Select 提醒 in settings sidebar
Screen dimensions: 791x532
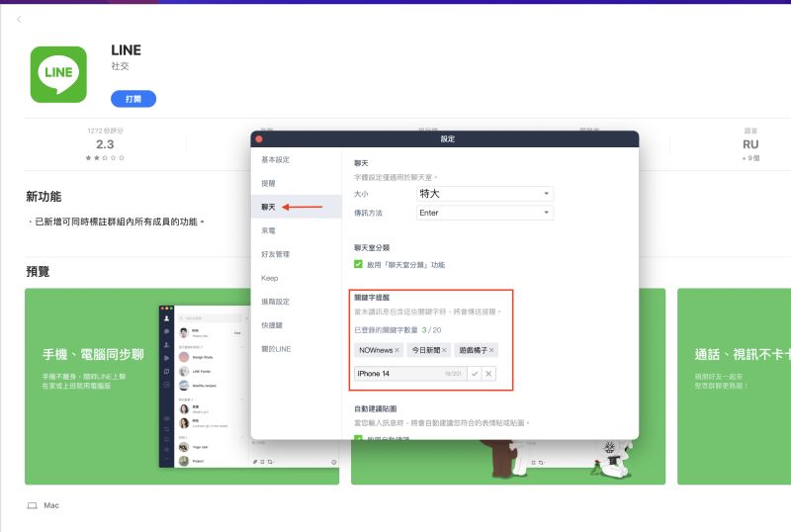pyautogui.click(x=296, y=183)
